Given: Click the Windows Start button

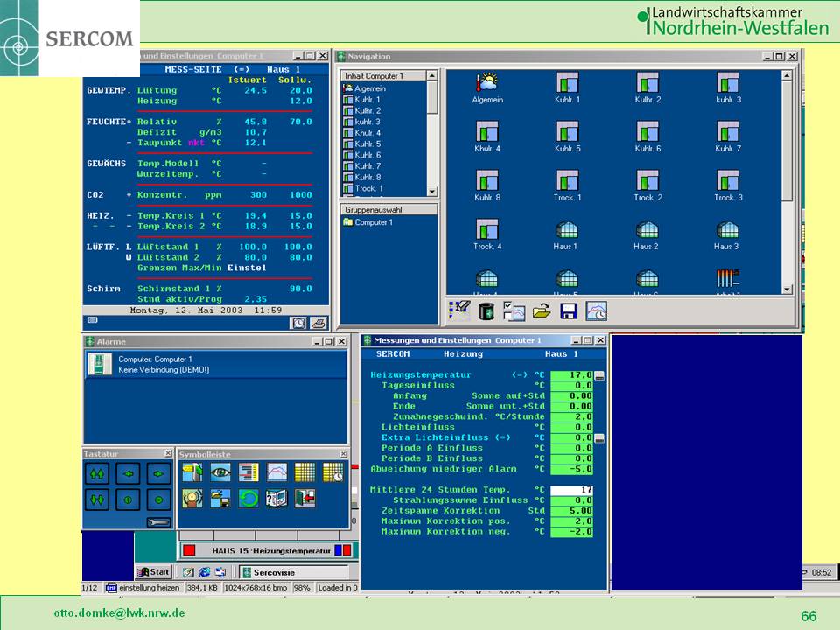Looking at the screenshot, I should coord(152,571).
